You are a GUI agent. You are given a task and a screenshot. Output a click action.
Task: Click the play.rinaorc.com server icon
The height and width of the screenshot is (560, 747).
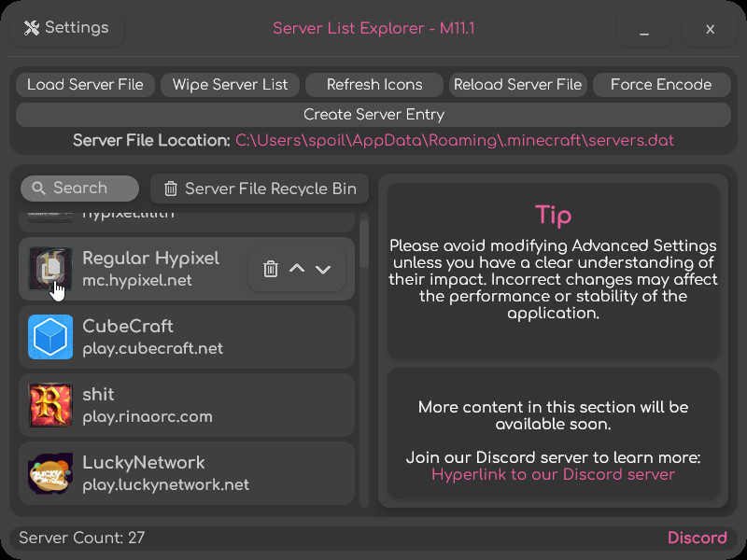click(50, 405)
